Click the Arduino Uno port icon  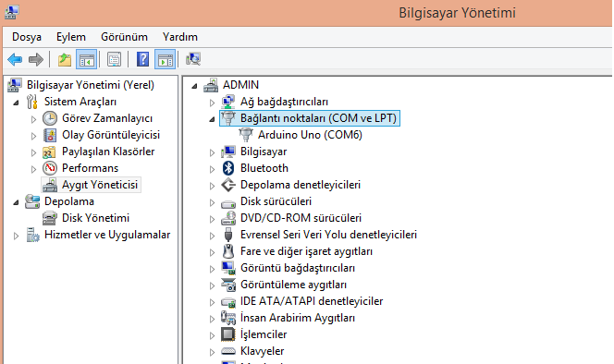coord(246,135)
